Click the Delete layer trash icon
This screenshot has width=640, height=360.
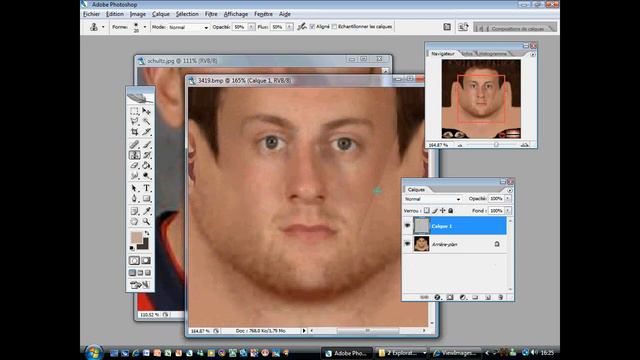coord(500,297)
